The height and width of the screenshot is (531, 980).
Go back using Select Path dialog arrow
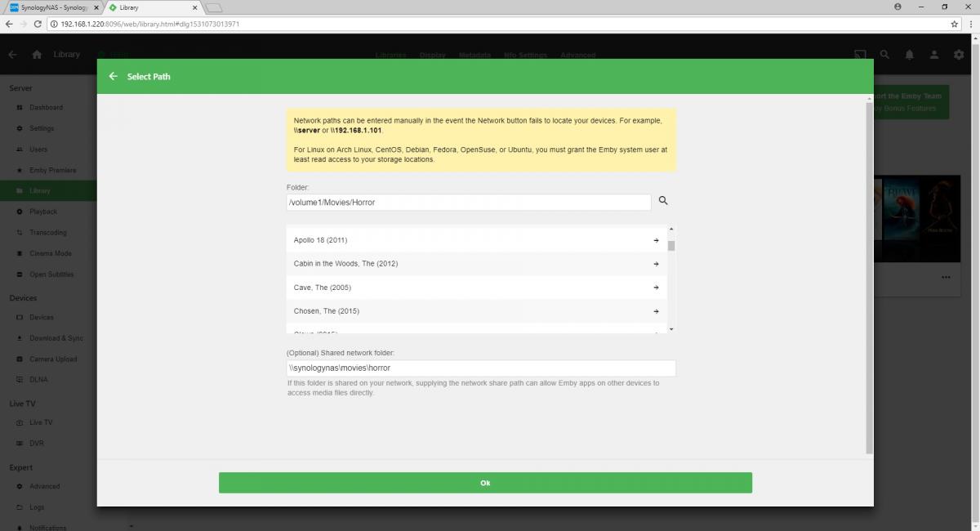[113, 76]
